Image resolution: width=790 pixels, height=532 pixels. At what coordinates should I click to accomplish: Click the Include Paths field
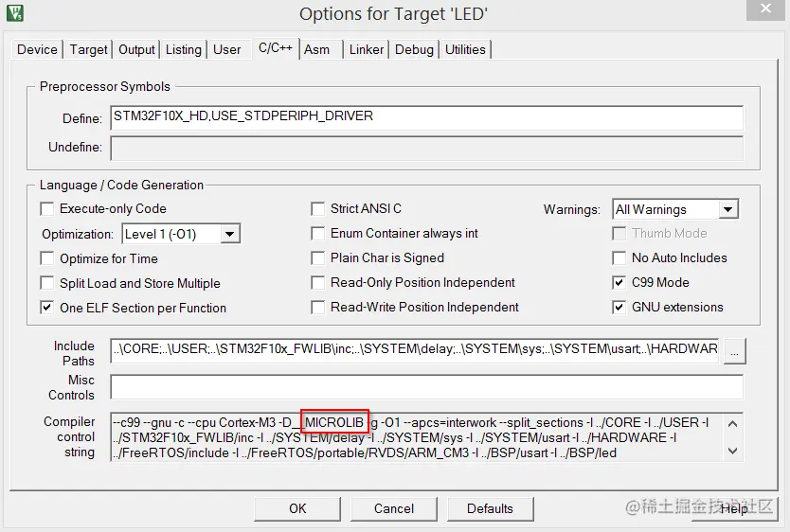(x=416, y=350)
